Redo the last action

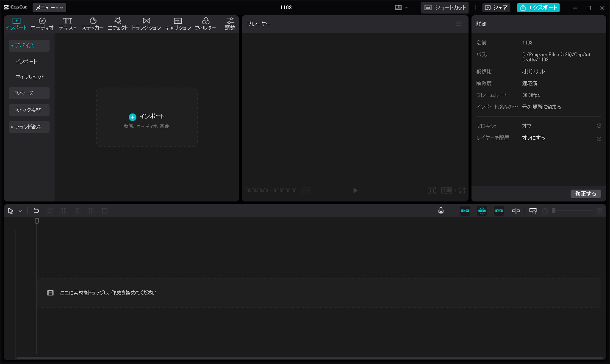[x=50, y=211]
